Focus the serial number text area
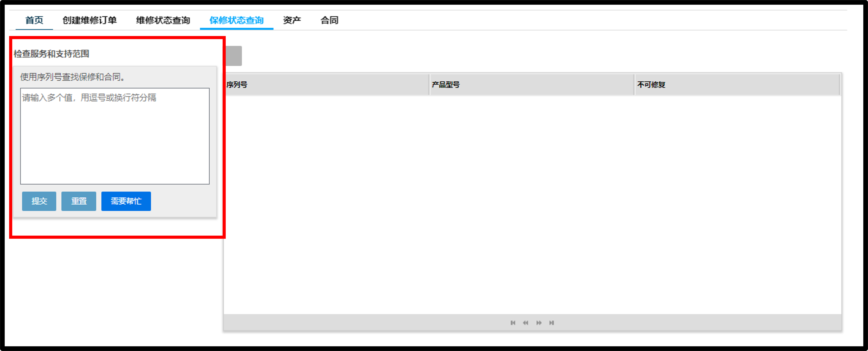This screenshot has width=868, height=351. pyautogui.click(x=115, y=136)
